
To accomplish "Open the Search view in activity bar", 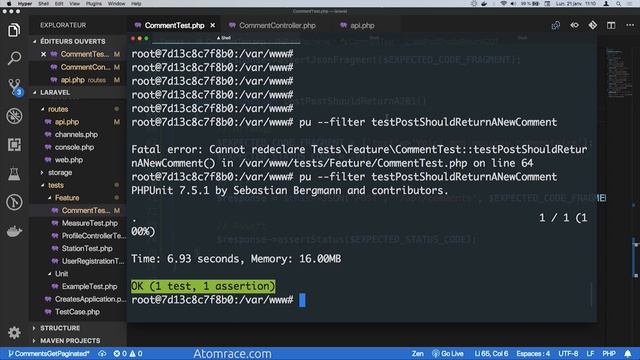I will tap(14, 58).
